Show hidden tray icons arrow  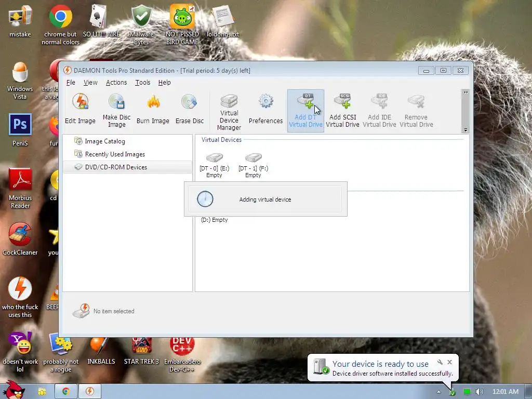click(x=438, y=392)
